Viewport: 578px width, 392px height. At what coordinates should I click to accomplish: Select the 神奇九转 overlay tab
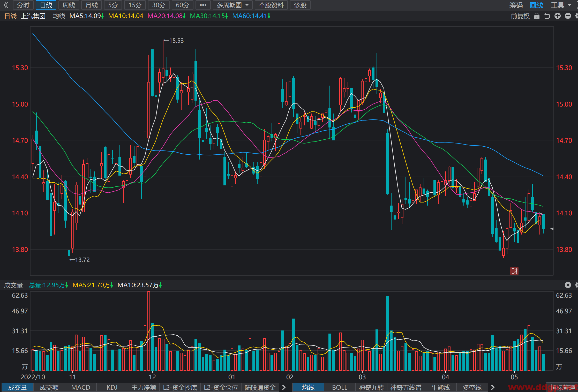[371, 387]
